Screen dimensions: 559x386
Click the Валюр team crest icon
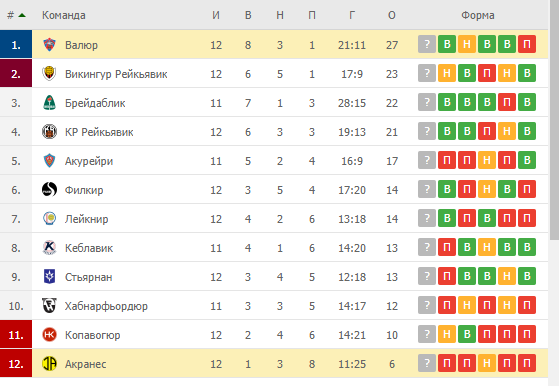click(x=49, y=45)
